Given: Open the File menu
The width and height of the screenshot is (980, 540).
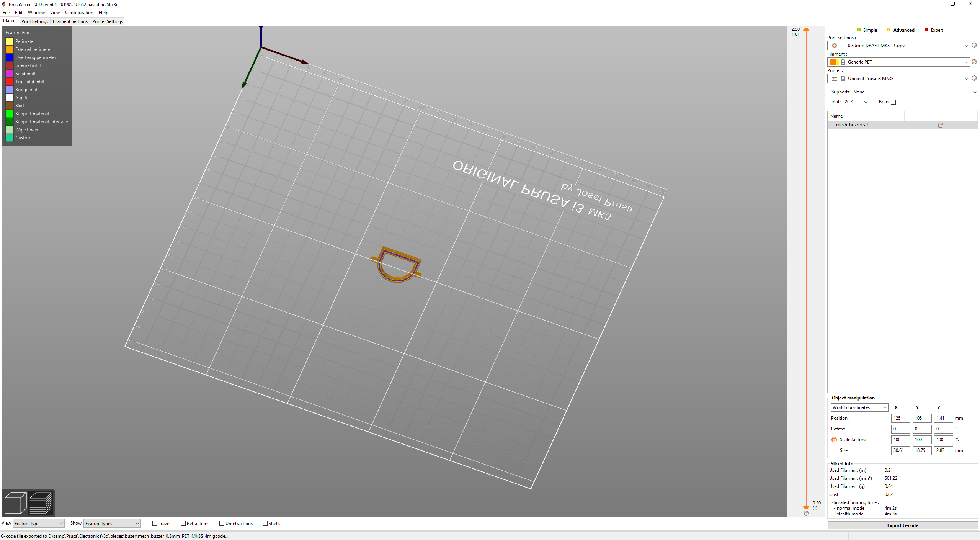Looking at the screenshot, I should click(6, 13).
